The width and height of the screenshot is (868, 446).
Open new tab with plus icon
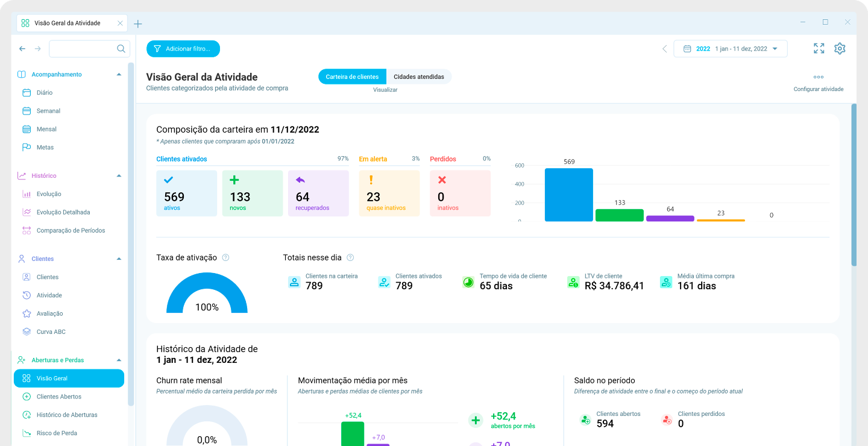138,24
